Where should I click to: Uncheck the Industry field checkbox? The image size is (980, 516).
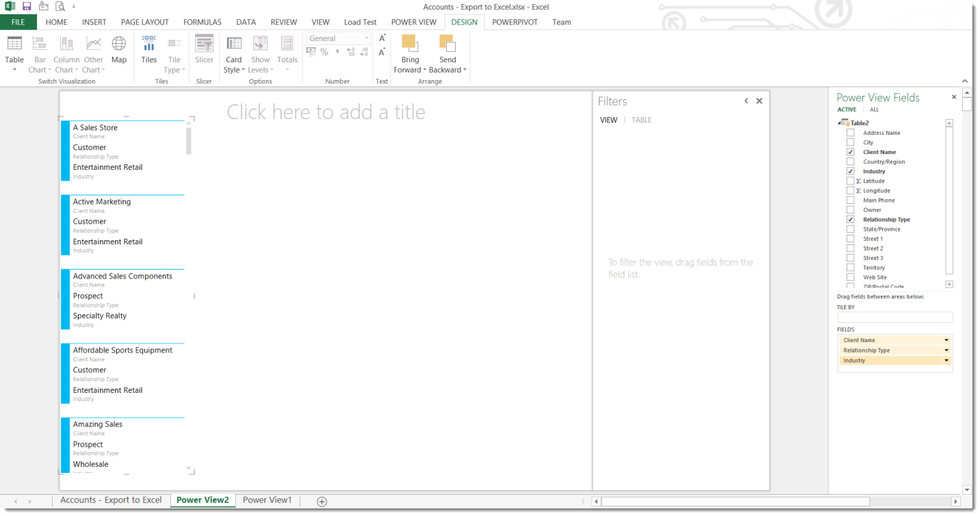pyautogui.click(x=851, y=171)
